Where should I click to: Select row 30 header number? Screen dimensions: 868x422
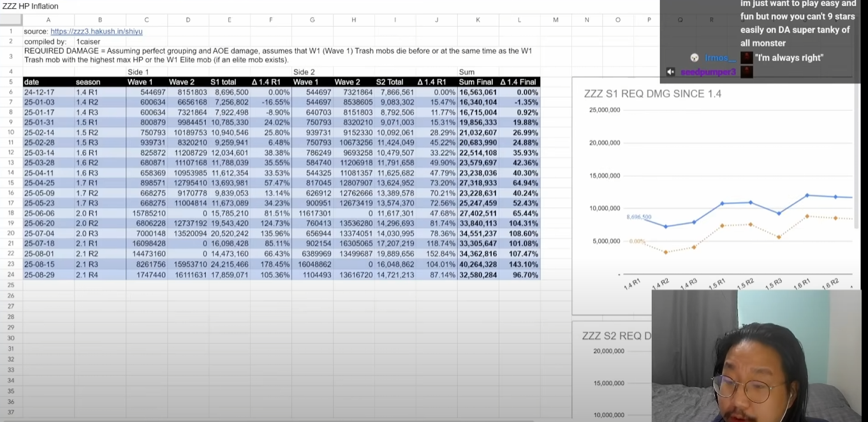pos(11,338)
